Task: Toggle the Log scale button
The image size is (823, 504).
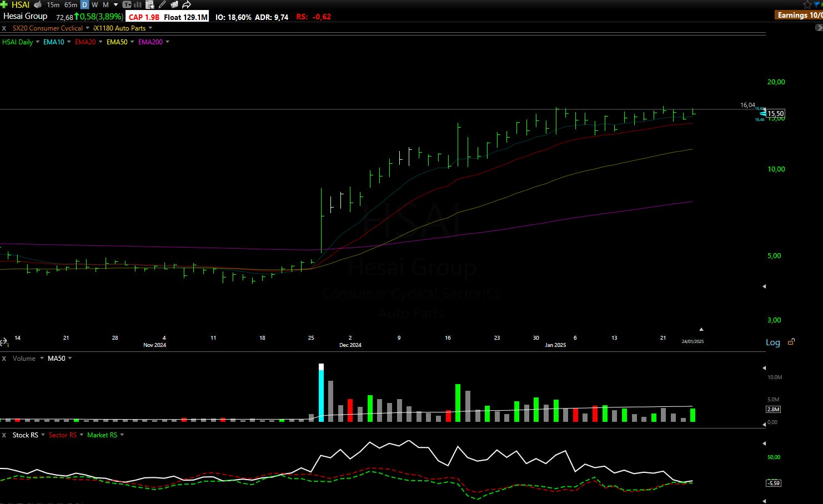Action: point(773,342)
